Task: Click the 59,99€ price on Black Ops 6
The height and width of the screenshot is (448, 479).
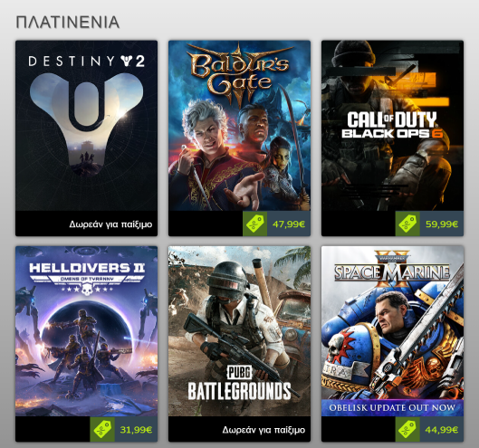Action: click(442, 224)
